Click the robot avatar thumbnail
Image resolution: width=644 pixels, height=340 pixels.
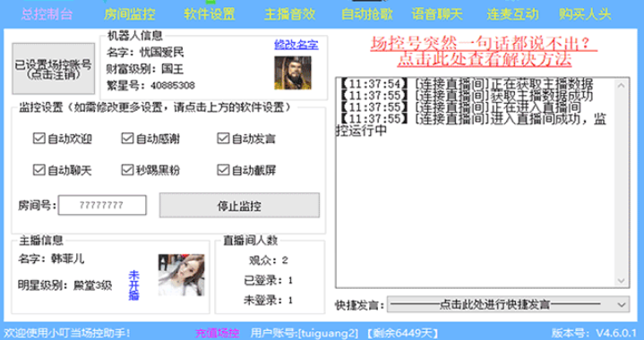click(x=293, y=73)
